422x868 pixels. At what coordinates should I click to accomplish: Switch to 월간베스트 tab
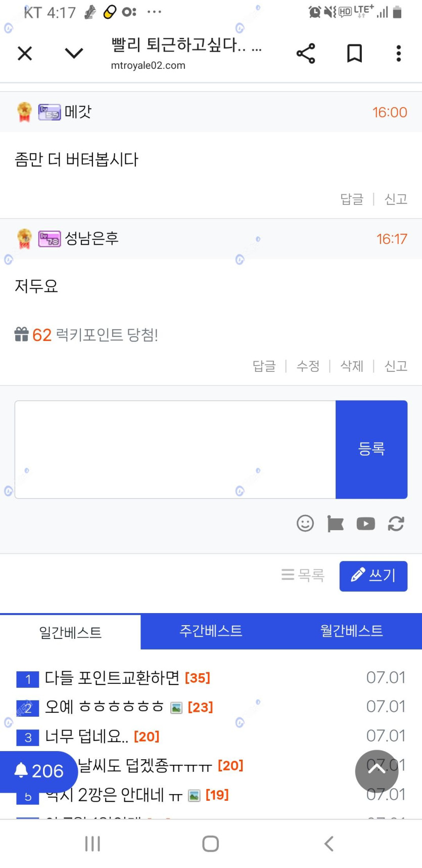(x=352, y=631)
